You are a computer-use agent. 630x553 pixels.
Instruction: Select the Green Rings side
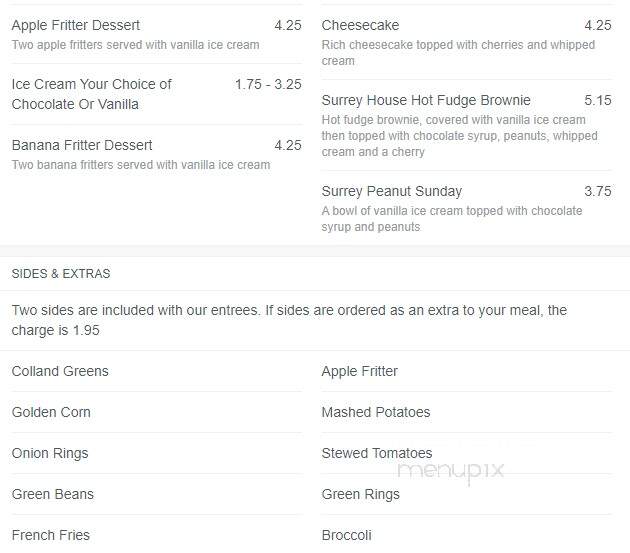click(466, 494)
